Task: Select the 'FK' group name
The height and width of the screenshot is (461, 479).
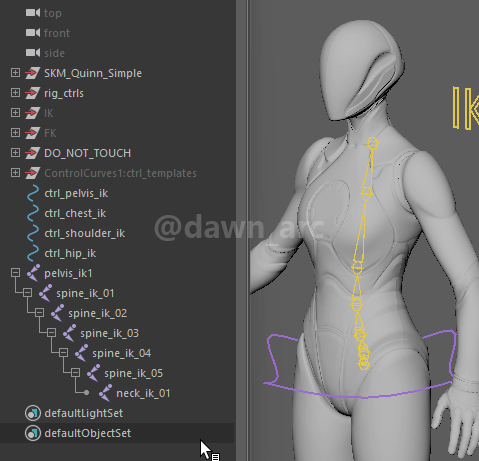Action: (50, 133)
